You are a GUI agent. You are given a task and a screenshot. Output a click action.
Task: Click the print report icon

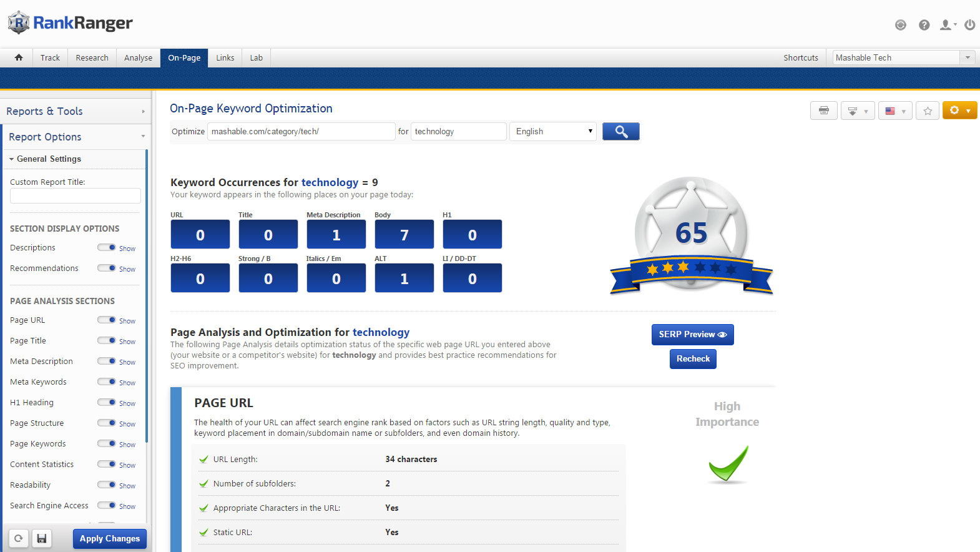click(823, 111)
